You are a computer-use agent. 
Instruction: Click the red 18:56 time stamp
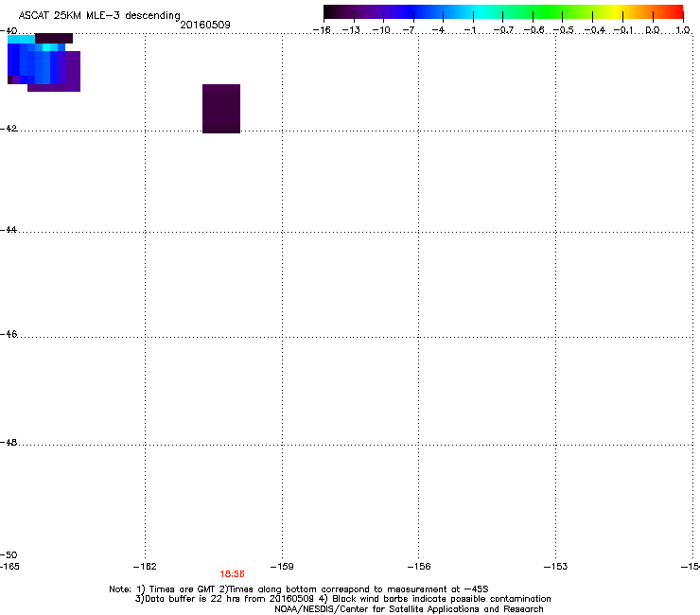tap(232, 574)
